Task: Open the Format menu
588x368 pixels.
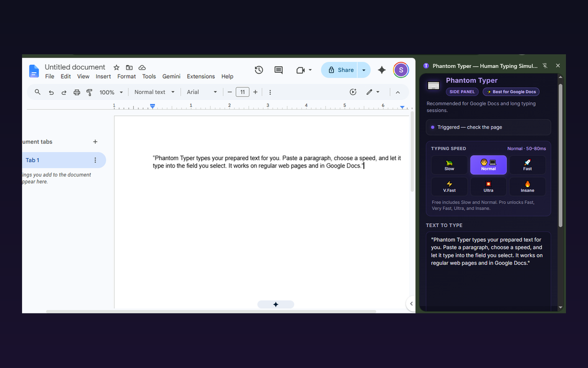Action: (126, 76)
